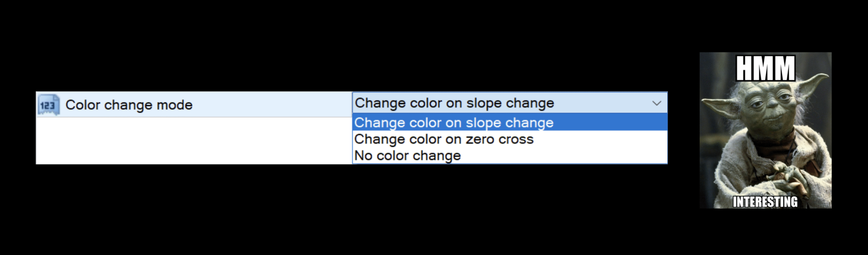Screen dimensions: 868x255
Task: Select 'Change color on zero cross' option
Action: pyautogui.click(x=444, y=139)
